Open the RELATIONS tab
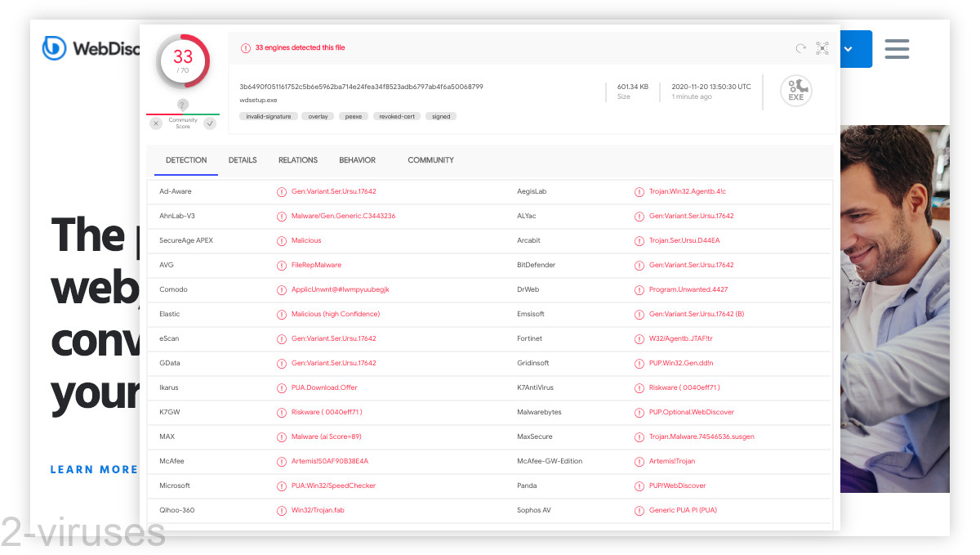The image size is (980, 555). pos(297,160)
